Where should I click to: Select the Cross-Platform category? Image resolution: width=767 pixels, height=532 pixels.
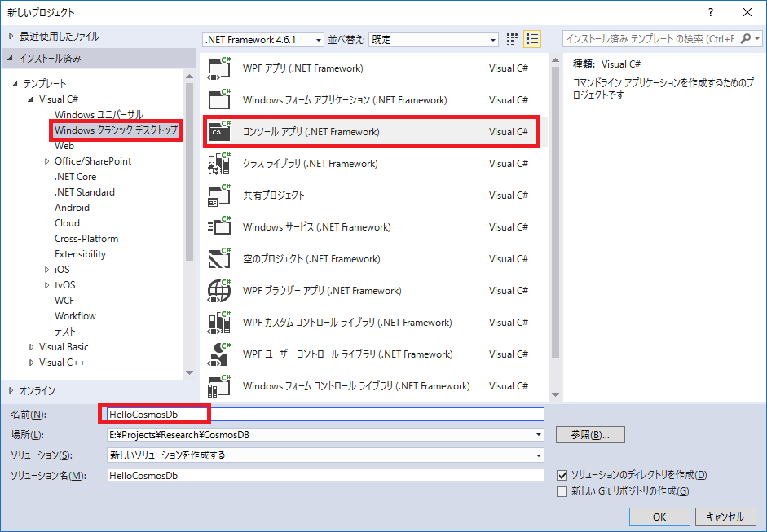pos(86,239)
